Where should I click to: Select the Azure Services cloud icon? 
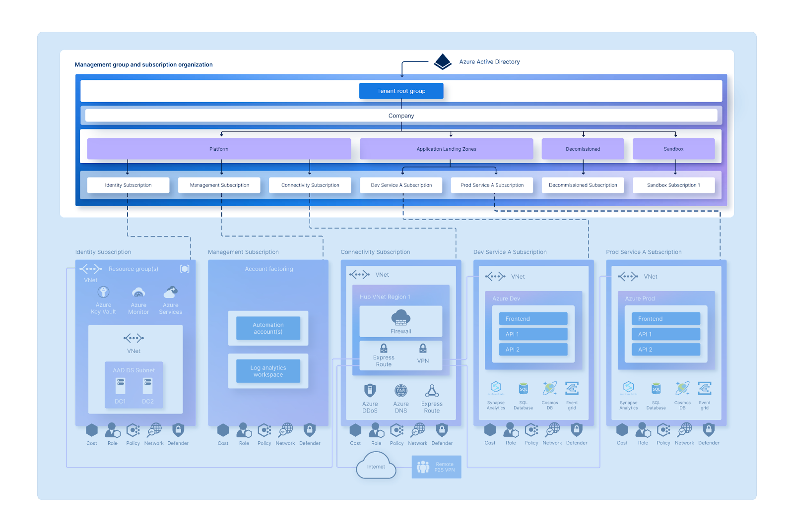(x=171, y=292)
